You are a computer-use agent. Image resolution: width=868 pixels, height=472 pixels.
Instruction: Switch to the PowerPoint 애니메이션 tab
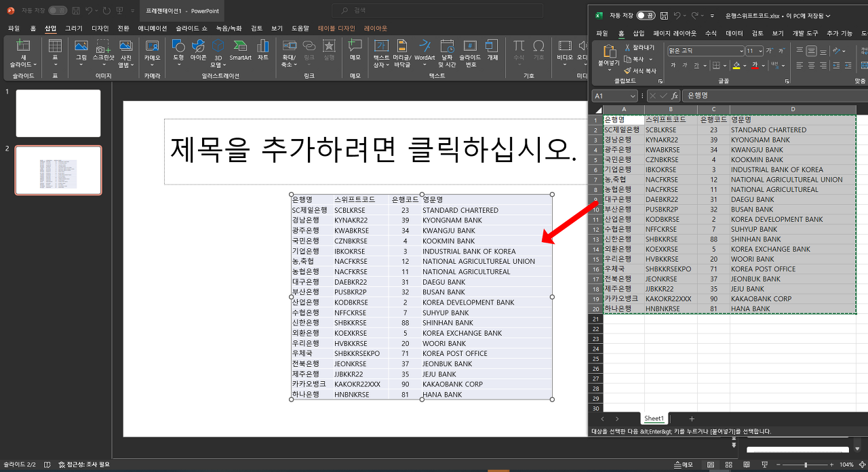[153, 28]
